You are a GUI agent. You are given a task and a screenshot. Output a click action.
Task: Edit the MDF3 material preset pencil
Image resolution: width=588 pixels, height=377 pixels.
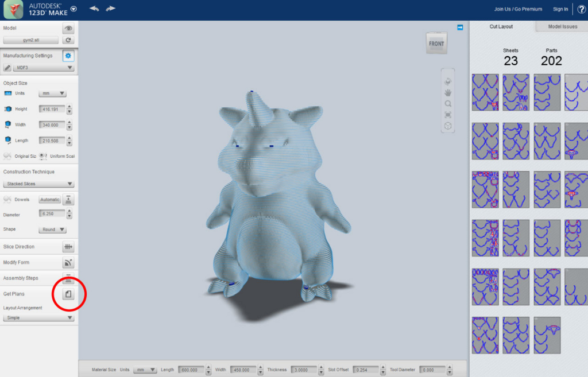[7, 68]
